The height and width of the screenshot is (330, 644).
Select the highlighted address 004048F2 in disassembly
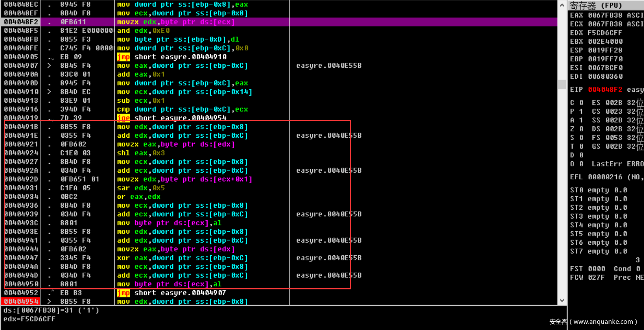(21, 22)
